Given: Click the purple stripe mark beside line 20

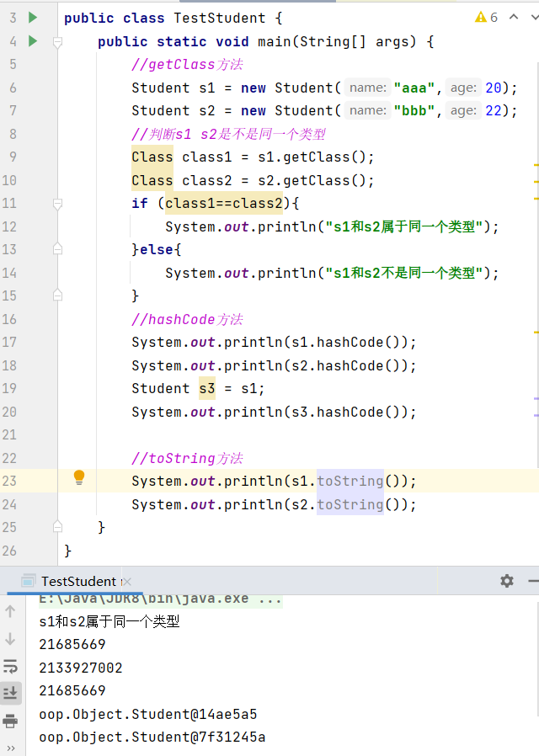Looking at the screenshot, I should point(536,415).
